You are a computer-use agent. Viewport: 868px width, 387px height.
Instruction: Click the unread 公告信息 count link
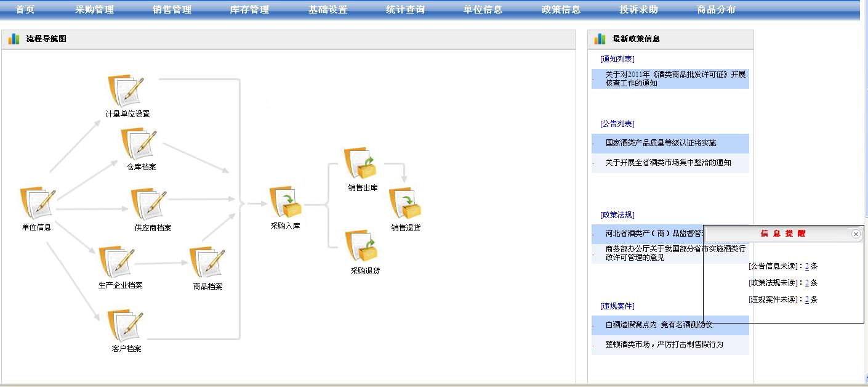tap(806, 266)
